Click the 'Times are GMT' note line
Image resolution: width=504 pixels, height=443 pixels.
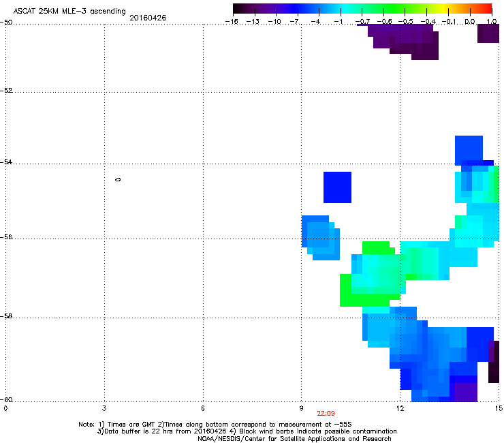[x=215, y=425]
